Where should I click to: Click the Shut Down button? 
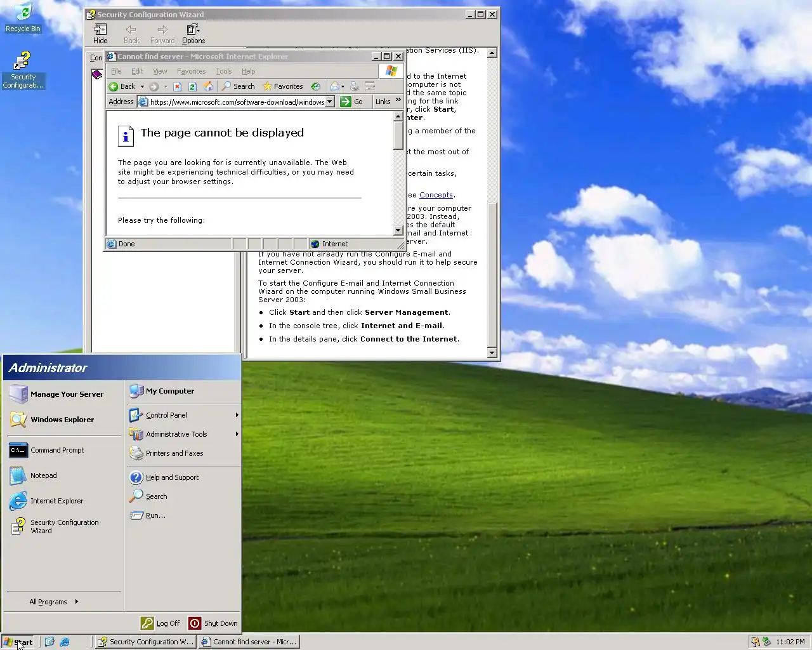214,623
